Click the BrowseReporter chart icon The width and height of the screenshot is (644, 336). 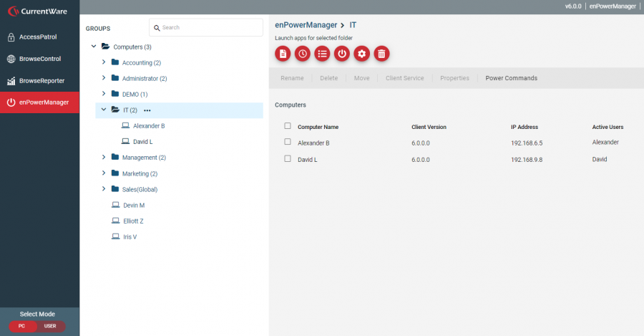click(x=11, y=81)
